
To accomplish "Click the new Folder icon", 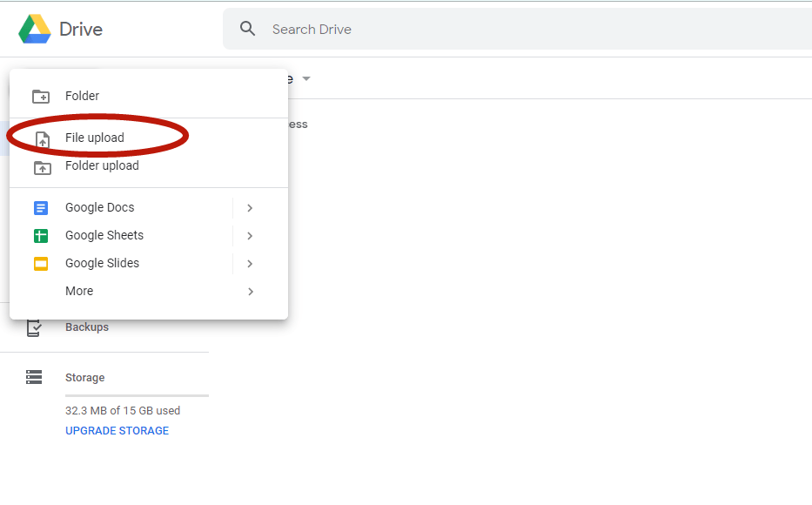I will click(x=41, y=97).
